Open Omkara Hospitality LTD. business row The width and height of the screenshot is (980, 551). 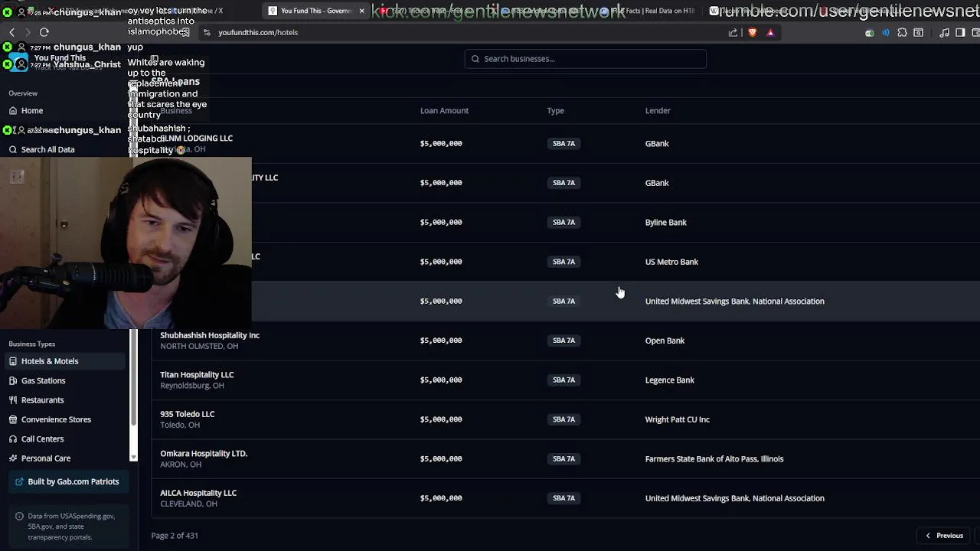pos(565,458)
